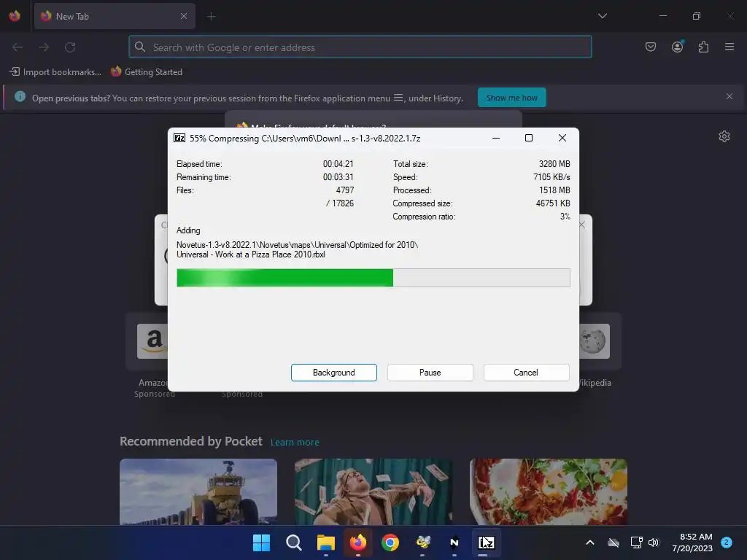Viewport: 747px width, 560px height.
Task: Click the Remaining time value 00:03:31
Action: coord(338,177)
